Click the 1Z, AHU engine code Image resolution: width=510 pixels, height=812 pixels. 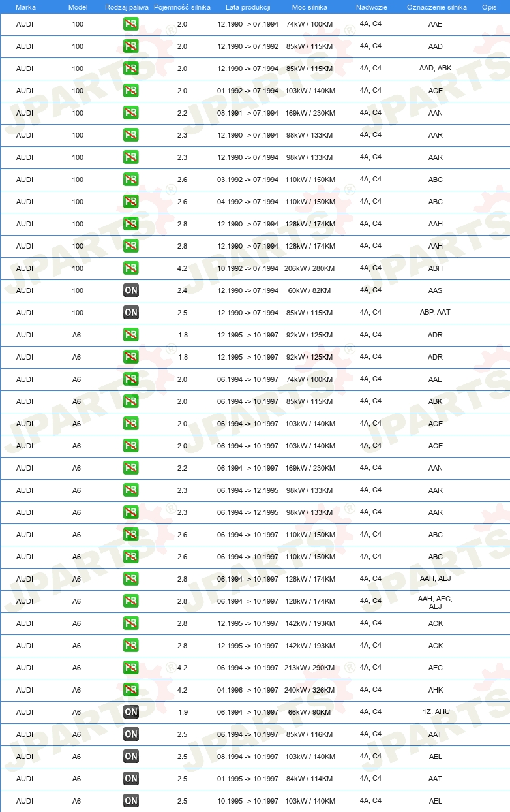435,712
